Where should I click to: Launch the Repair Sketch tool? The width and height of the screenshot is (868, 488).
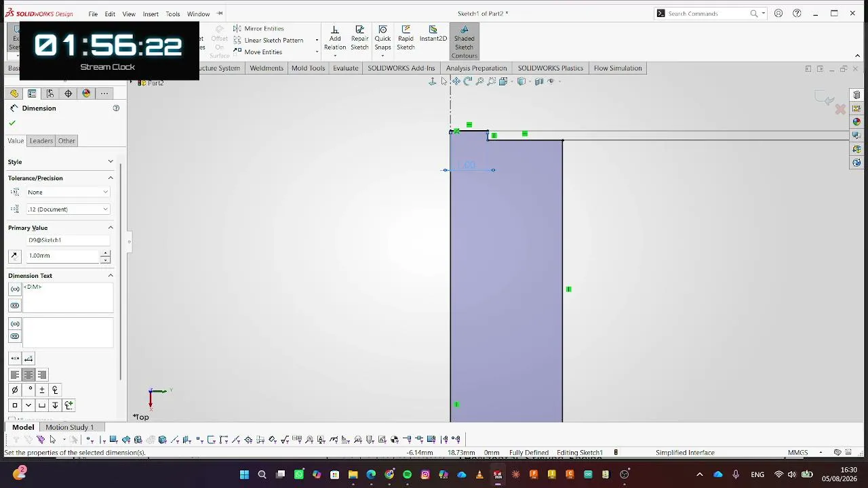click(359, 39)
